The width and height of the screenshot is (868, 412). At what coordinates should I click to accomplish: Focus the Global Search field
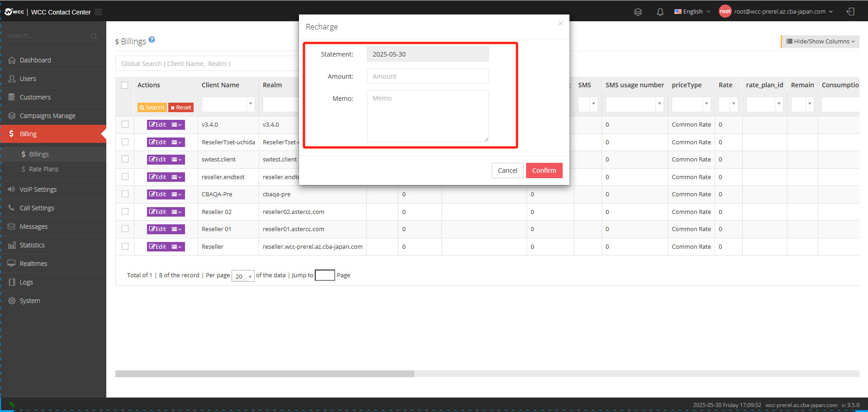tap(207, 64)
